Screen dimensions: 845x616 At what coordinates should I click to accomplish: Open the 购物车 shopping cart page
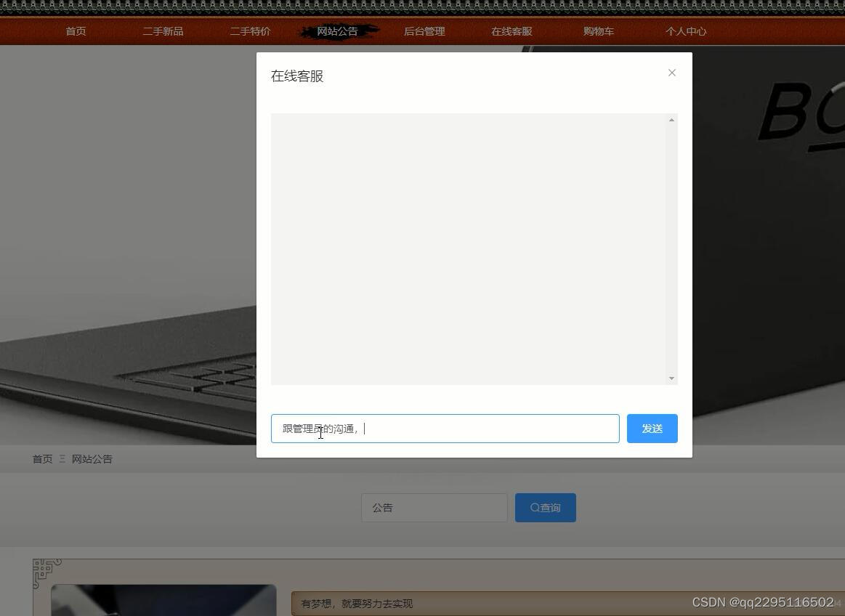pyautogui.click(x=598, y=31)
